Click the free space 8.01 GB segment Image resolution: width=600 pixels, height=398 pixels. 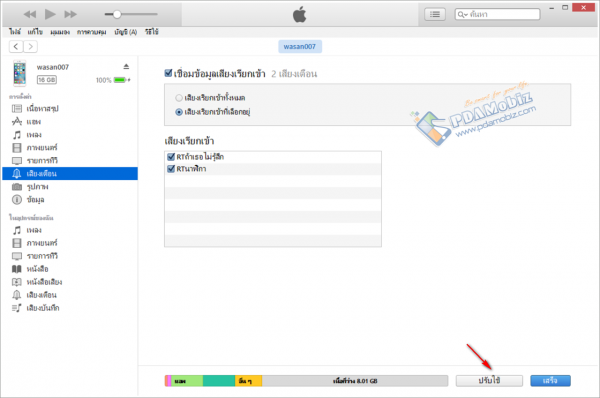click(355, 381)
